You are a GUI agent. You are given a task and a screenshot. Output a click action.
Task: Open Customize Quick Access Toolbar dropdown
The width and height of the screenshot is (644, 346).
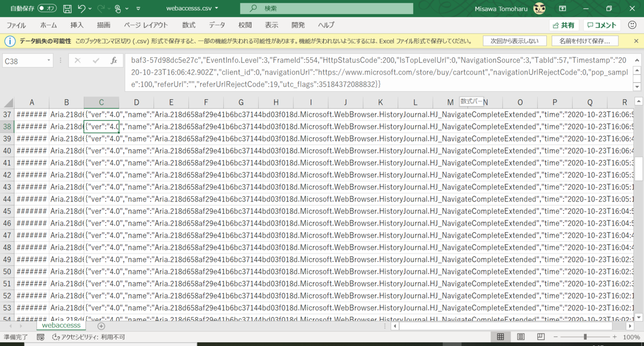click(138, 9)
